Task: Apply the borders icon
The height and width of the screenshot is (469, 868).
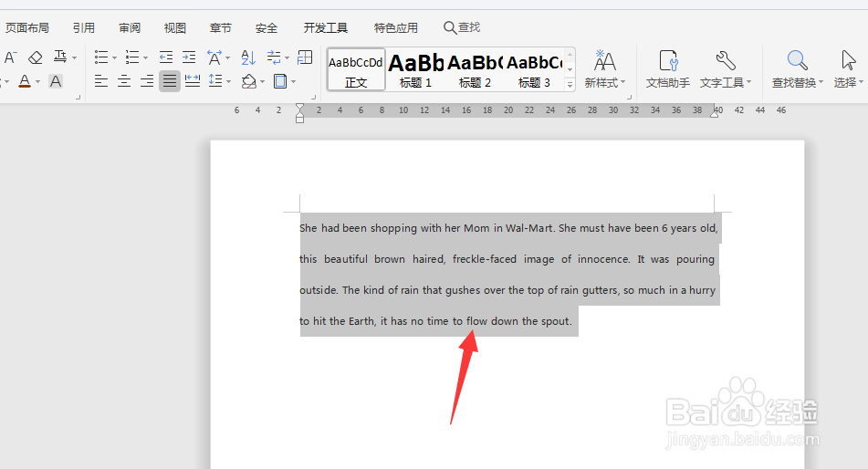Action: pos(280,81)
